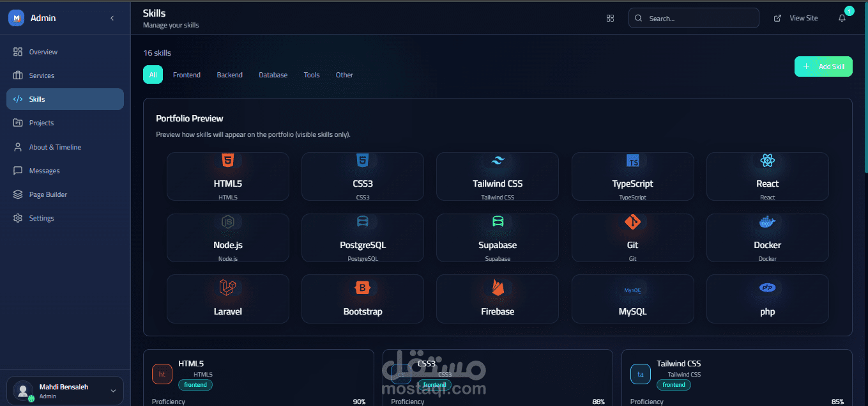The width and height of the screenshot is (868, 406).
Task: Click the React atom icon
Action: [x=768, y=160]
